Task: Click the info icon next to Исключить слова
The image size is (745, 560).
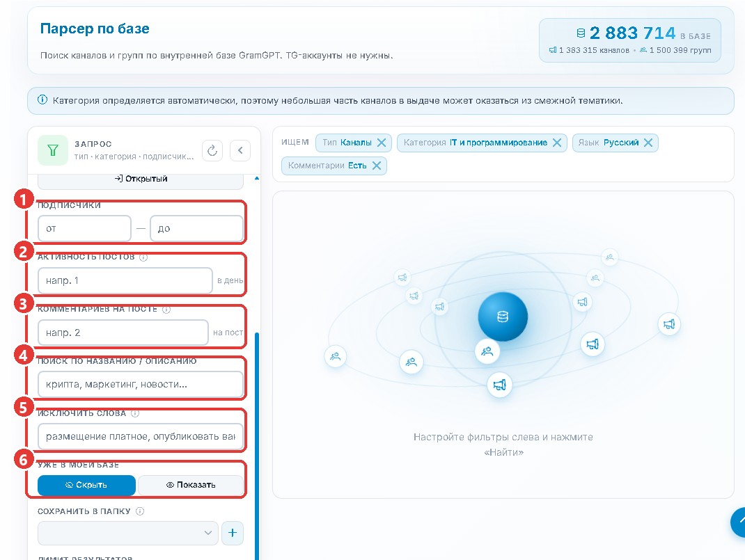Action: click(x=135, y=413)
